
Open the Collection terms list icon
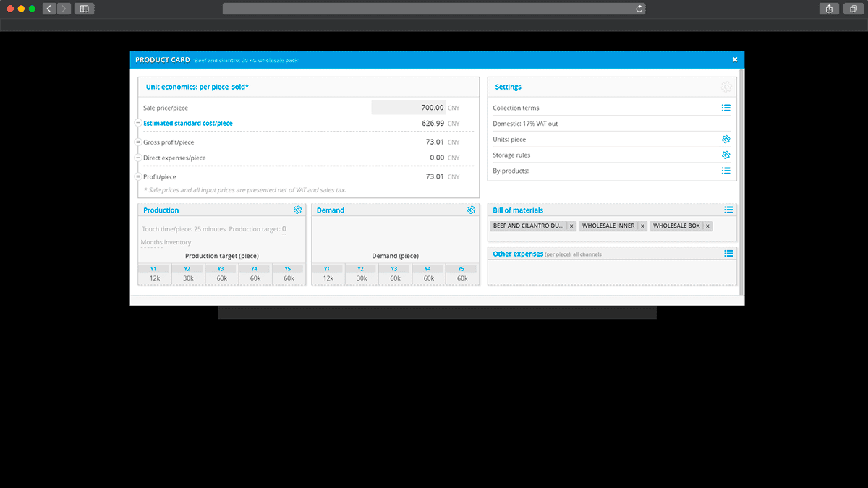pyautogui.click(x=726, y=108)
